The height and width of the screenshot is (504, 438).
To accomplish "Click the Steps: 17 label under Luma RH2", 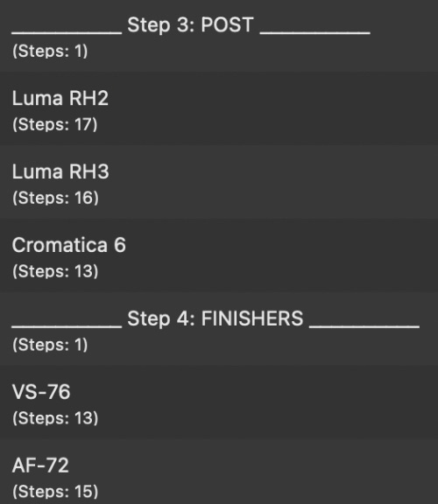I will click(54, 124).
